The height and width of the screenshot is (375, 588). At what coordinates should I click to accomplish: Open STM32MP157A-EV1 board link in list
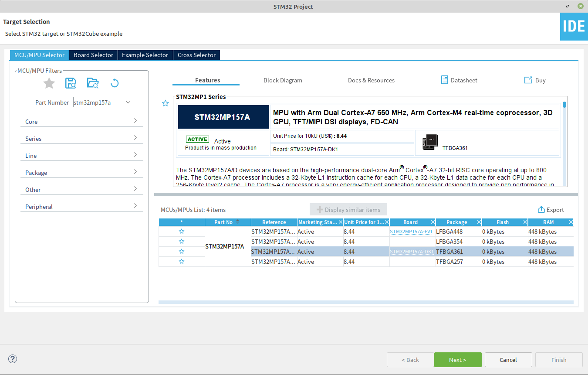coord(411,232)
